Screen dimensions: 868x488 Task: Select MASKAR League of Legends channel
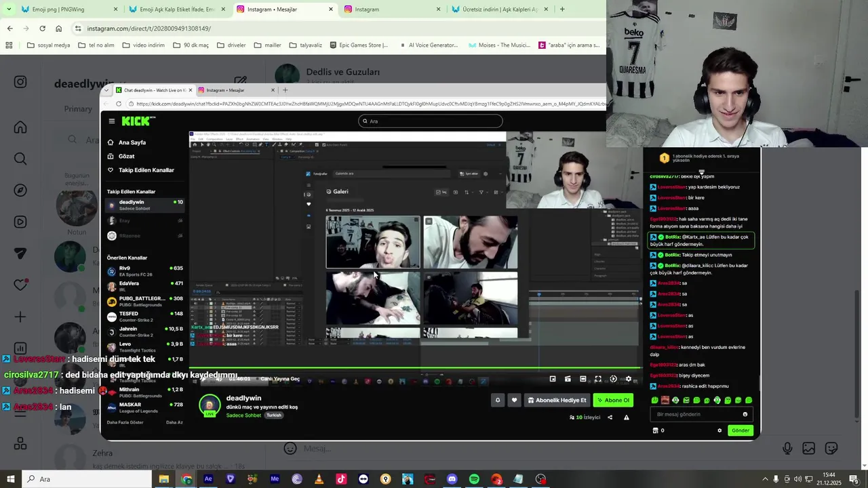tap(145, 407)
